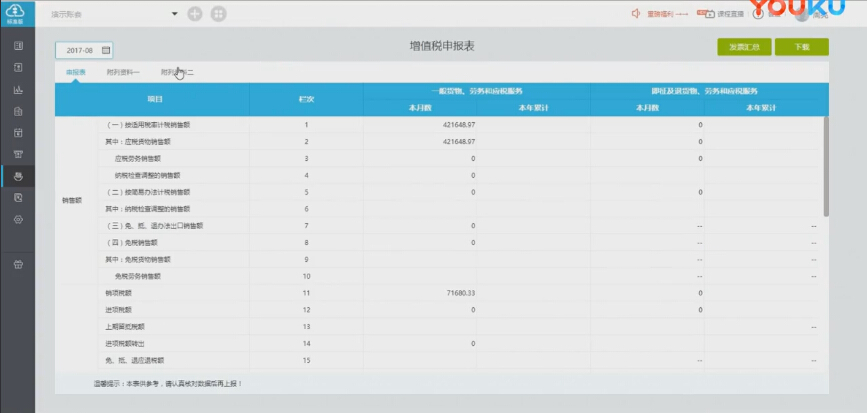Open the 2017-08 period date picker
Viewport: 867px width, 413px height.
(x=79, y=50)
